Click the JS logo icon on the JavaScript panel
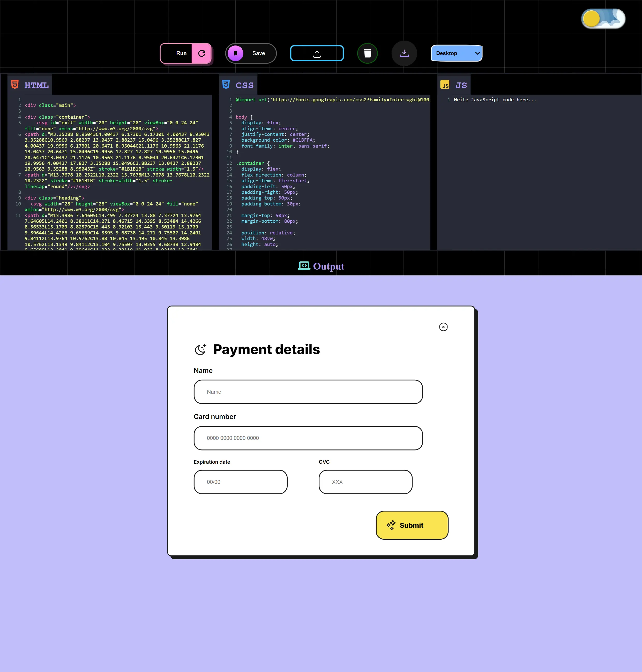 point(445,85)
